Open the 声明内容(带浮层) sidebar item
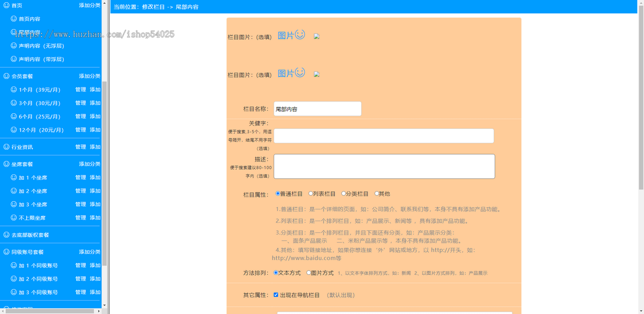This screenshot has height=314, width=644. point(41,59)
